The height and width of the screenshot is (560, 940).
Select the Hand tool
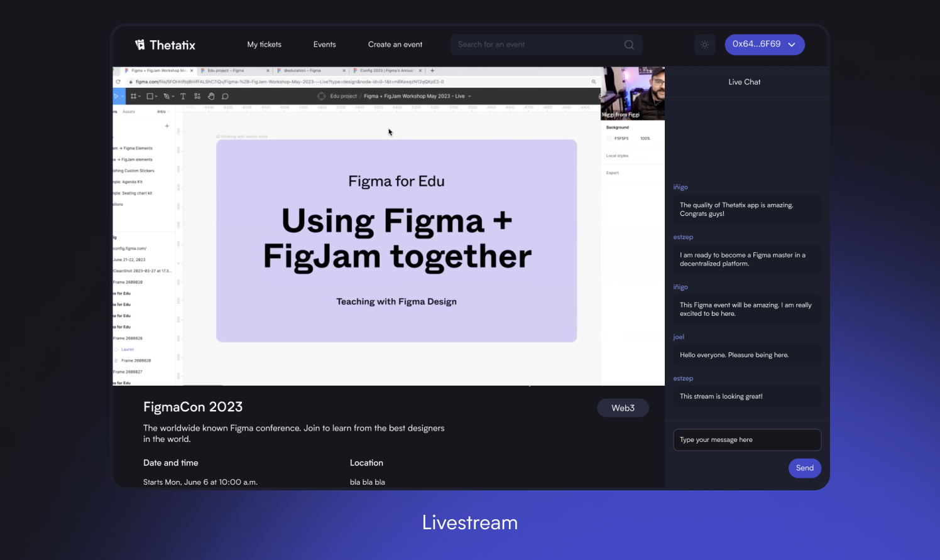tap(211, 96)
